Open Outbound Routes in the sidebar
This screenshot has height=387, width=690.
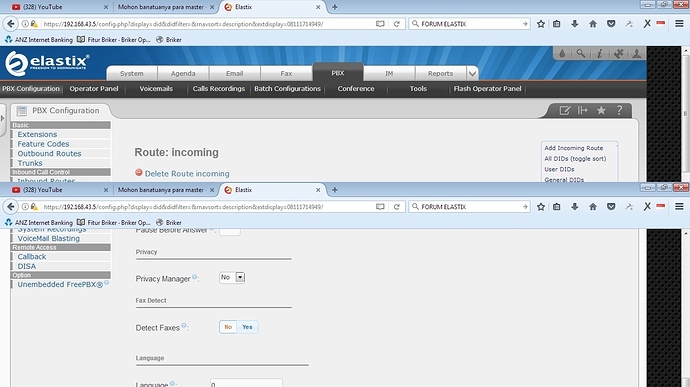[49, 154]
